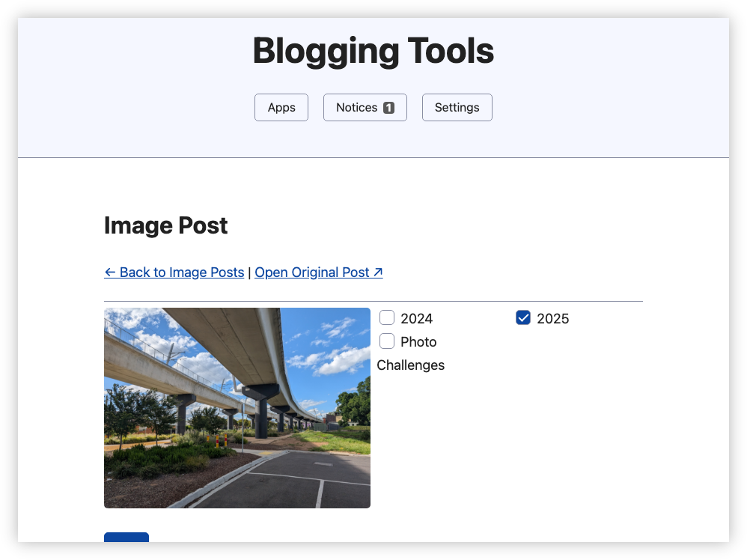The width and height of the screenshot is (747, 560).
Task: Toggle 2025 by clicking its text label
Action: coord(553,318)
